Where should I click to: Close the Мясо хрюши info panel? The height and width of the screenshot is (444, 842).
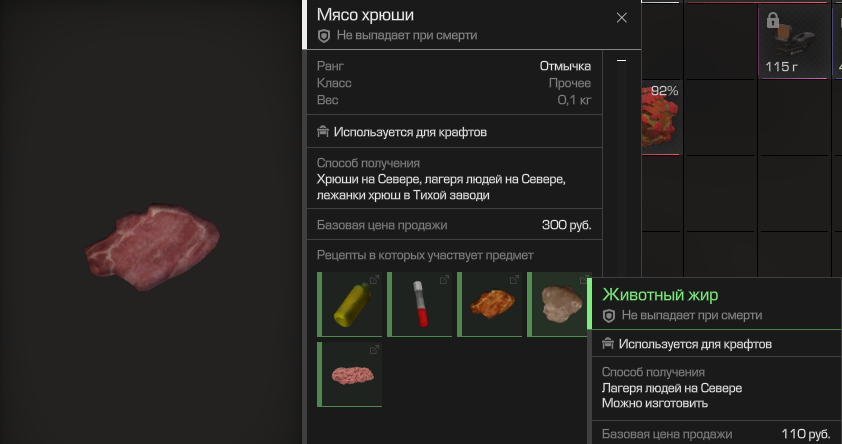point(621,18)
